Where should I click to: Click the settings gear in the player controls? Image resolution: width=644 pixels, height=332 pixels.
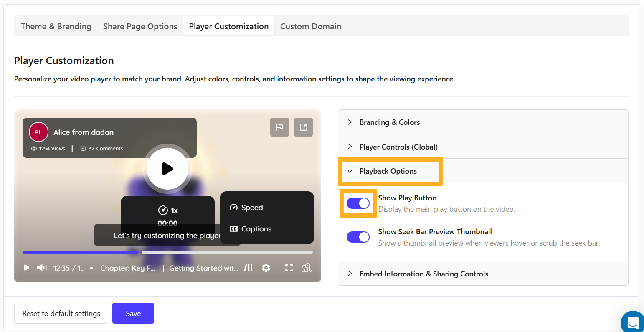click(266, 268)
